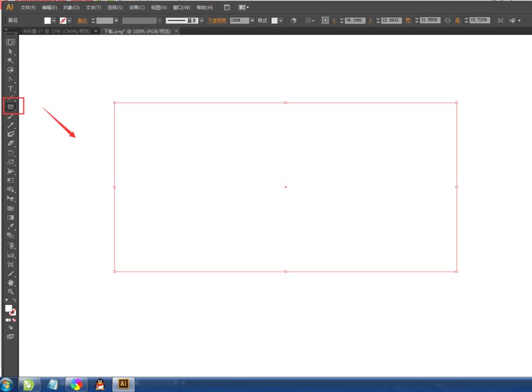Select the Column Graph tool
The image size is (532, 392).
click(x=11, y=255)
